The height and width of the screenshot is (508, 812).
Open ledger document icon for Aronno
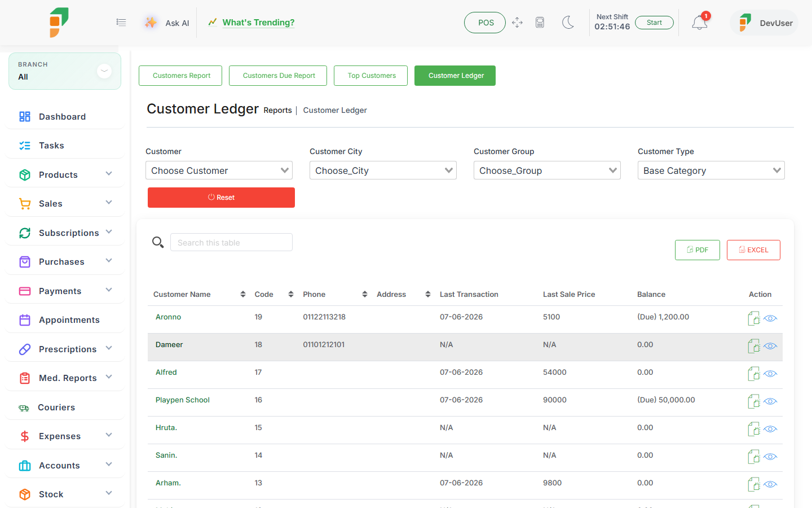(754, 318)
